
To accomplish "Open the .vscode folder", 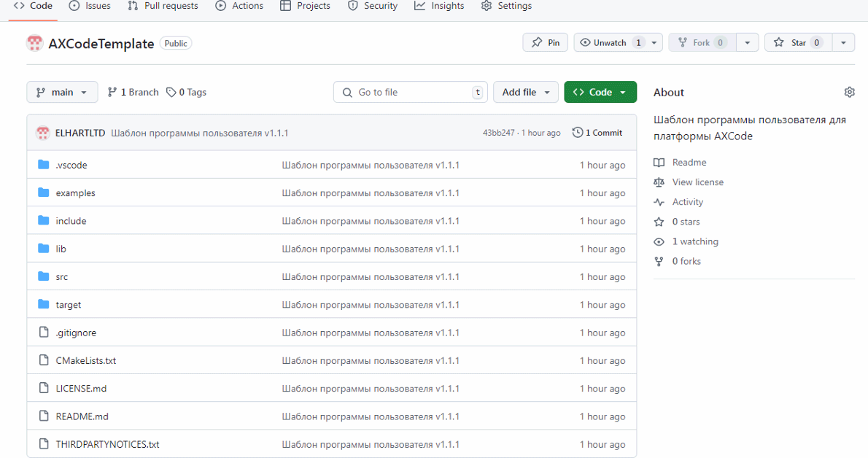I will pyautogui.click(x=71, y=165).
